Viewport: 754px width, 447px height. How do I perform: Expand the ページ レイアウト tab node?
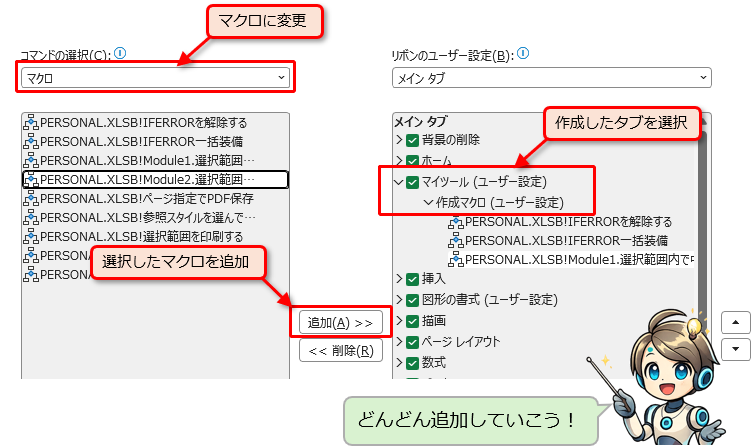tap(400, 342)
